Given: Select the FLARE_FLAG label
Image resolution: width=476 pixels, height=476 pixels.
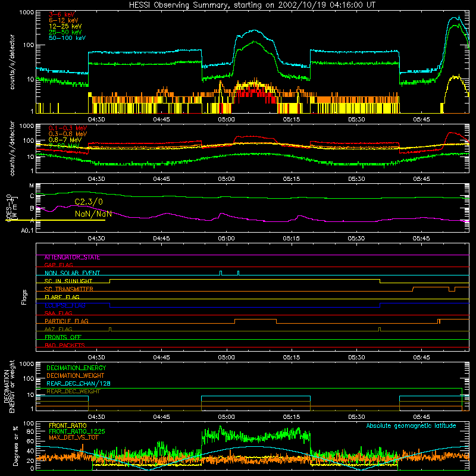Looking at the screenshot, I should (62, 297).
